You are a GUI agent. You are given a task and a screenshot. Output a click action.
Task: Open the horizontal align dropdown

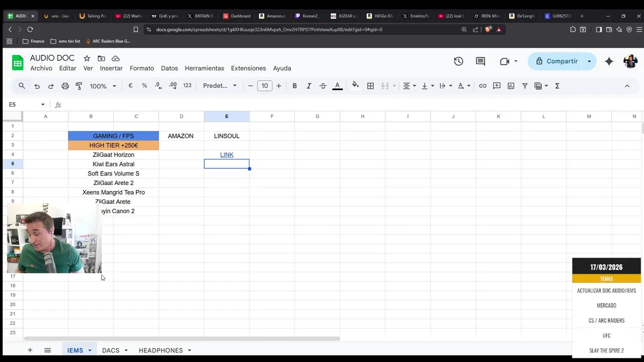coord(410,86)
